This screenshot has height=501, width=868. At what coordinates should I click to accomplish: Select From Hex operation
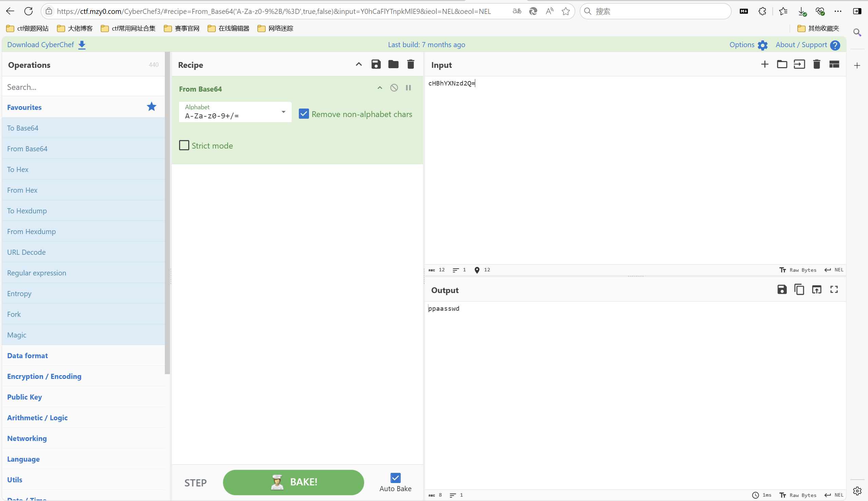click(83, 190)
